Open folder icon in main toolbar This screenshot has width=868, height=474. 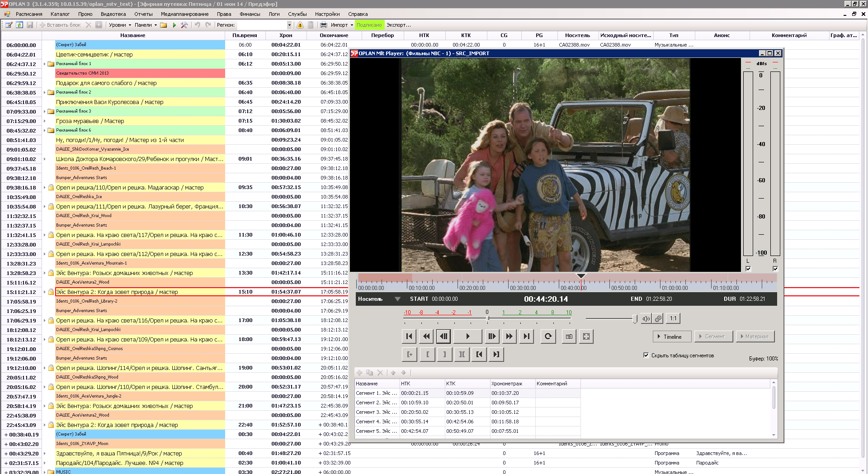click(x=164, y=25)
